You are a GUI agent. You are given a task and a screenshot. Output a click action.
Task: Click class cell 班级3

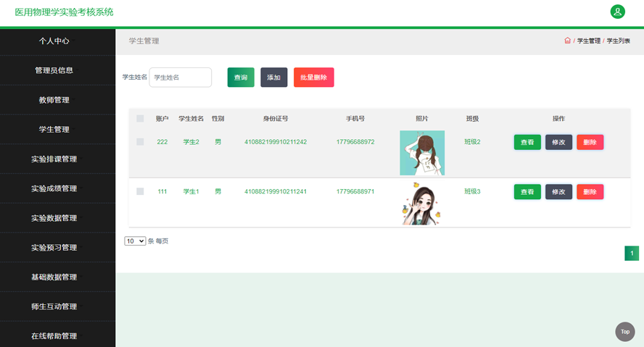[472, 191]
